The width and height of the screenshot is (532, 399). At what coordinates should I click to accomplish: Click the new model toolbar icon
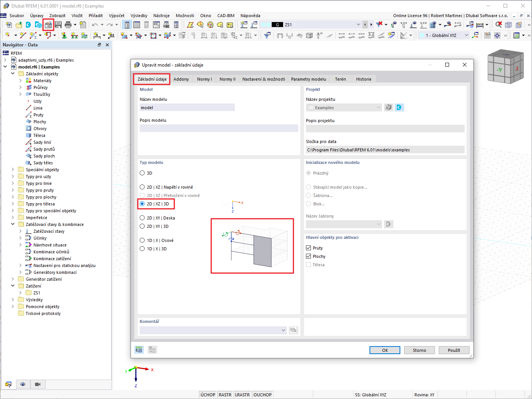coord(8,25)
